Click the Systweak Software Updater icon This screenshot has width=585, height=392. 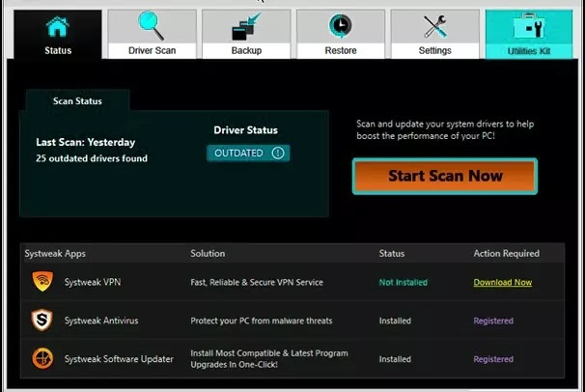pos(42,358)
